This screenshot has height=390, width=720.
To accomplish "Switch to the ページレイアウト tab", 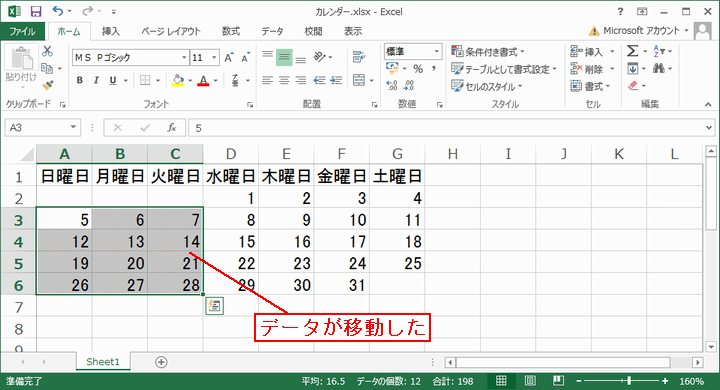I will (171, 31).
